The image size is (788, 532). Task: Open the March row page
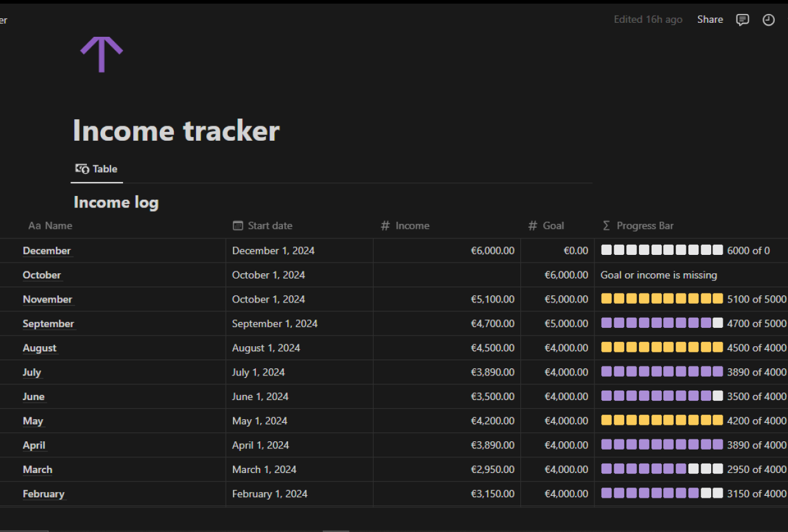(37, 469)
